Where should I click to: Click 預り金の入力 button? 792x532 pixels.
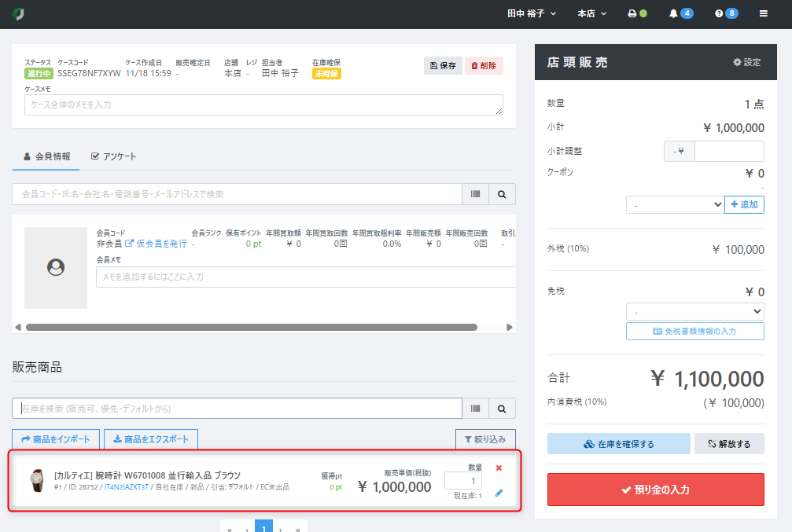coord(656,490)
